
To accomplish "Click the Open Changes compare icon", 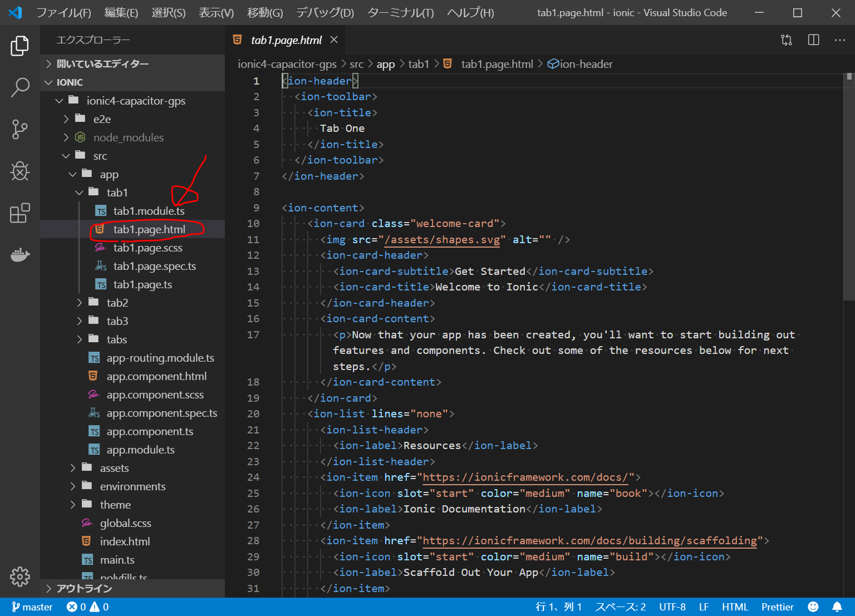I will click(787, 40).
